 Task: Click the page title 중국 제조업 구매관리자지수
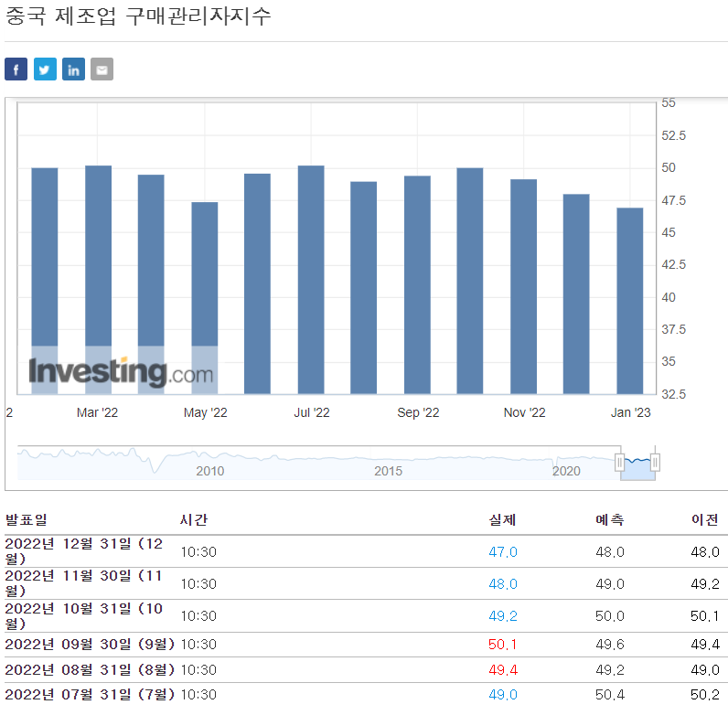[138, 16]
